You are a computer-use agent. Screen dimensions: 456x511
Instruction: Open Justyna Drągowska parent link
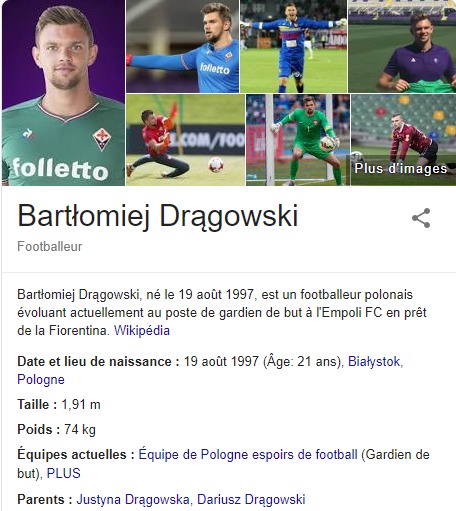[x=133, y=499]
